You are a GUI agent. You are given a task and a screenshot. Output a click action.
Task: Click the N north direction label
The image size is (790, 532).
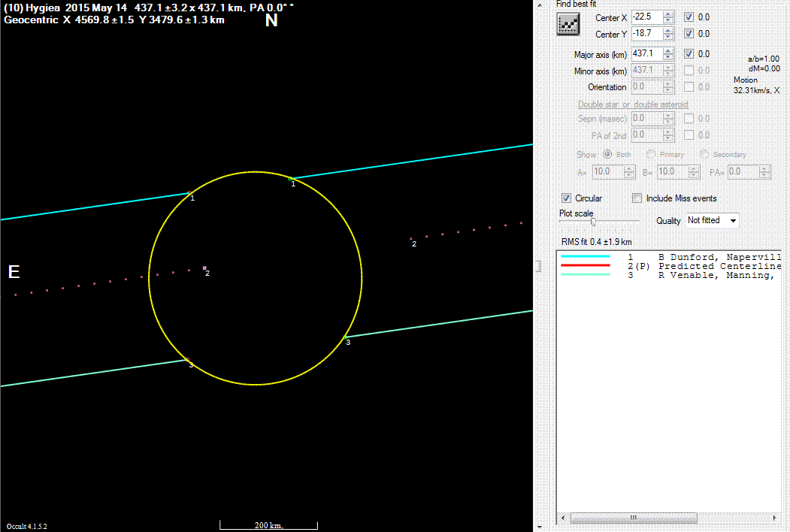pos(271,20)
